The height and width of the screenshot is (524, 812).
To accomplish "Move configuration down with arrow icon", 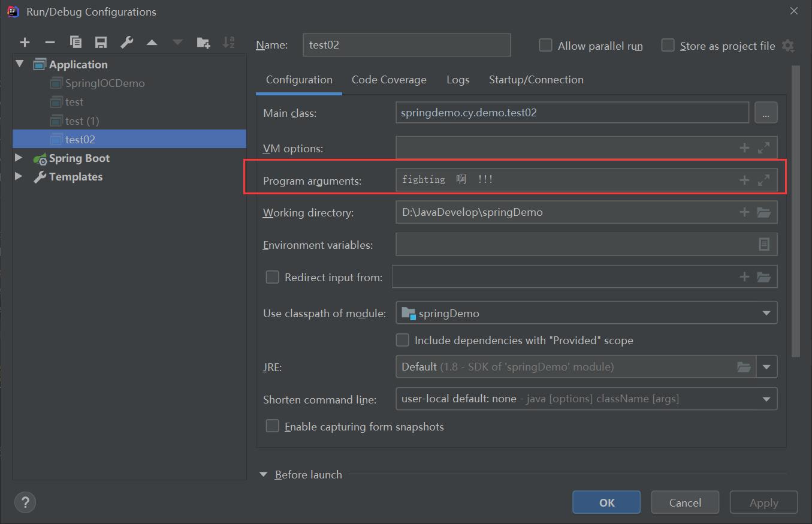I will [177, 43].
